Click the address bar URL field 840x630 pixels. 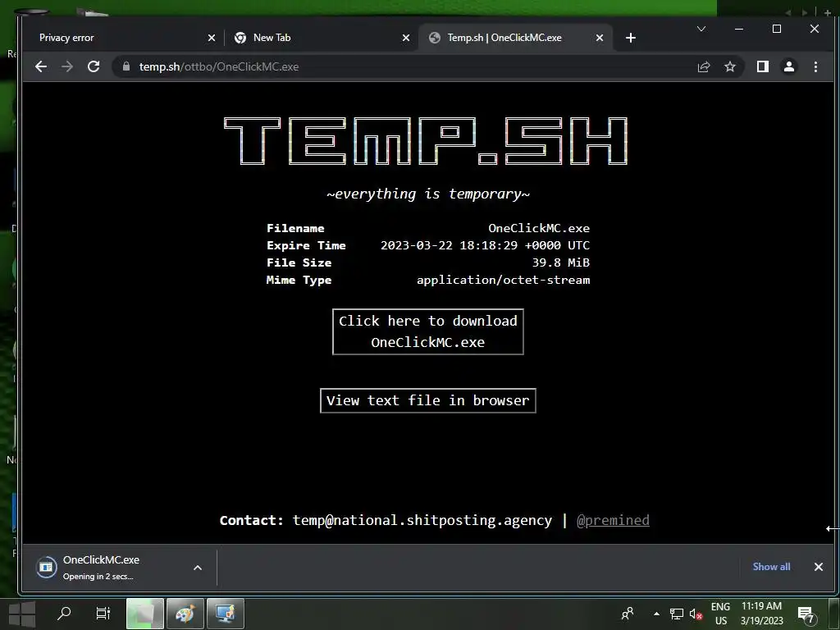click(407, 66)
